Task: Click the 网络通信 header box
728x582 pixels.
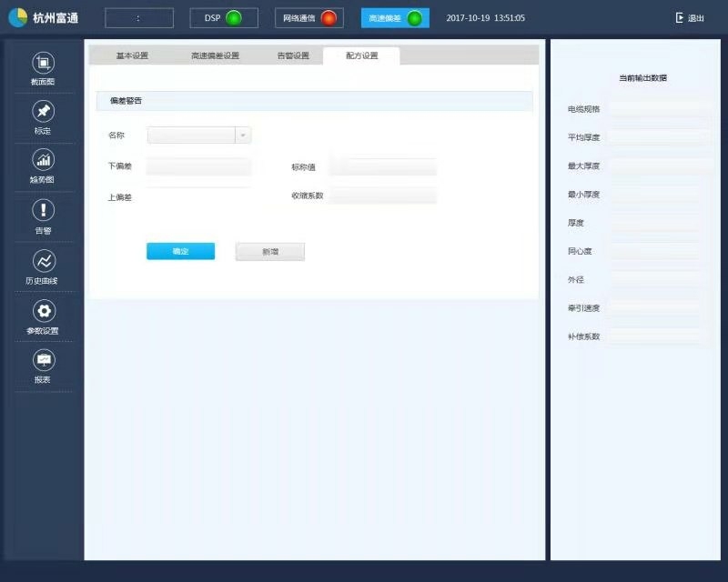Action: [x=309, y=18]
